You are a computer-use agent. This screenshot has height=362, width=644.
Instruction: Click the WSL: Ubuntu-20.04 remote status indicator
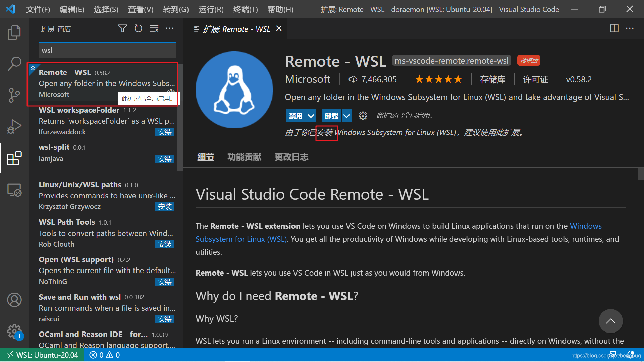tap(42, 355)
